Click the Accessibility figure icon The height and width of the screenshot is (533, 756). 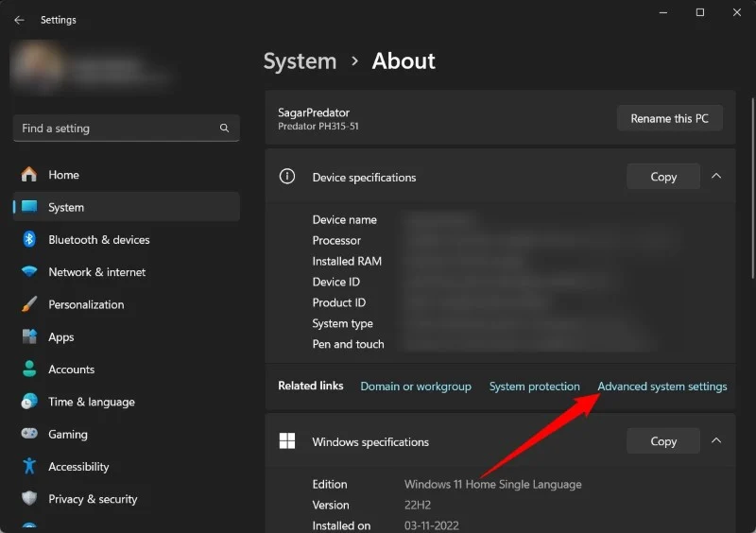coord(29,467)
